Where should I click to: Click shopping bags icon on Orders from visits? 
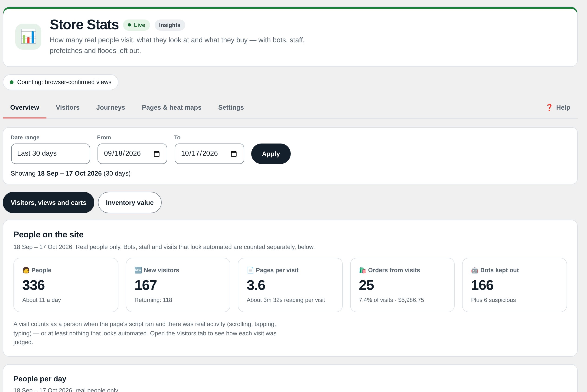pyautogui.click(x=362, y=270)
